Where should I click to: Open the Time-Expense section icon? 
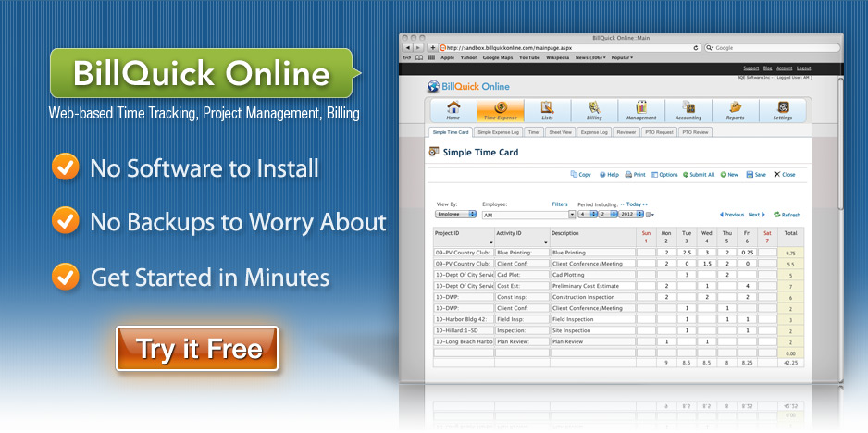coord(500,107)
